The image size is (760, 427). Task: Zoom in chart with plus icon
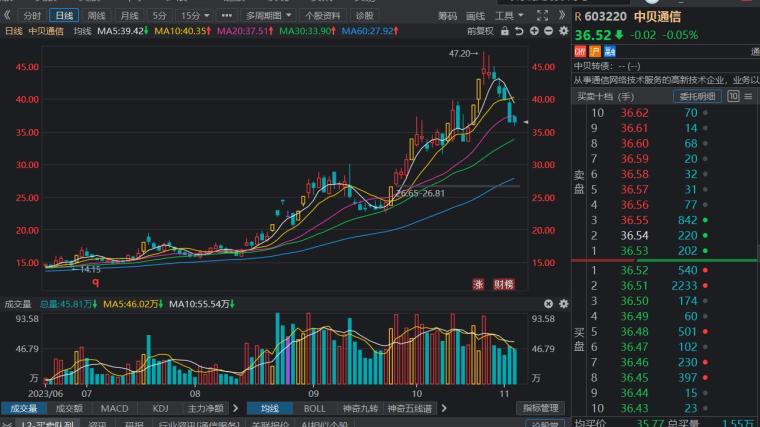[534, 31]
